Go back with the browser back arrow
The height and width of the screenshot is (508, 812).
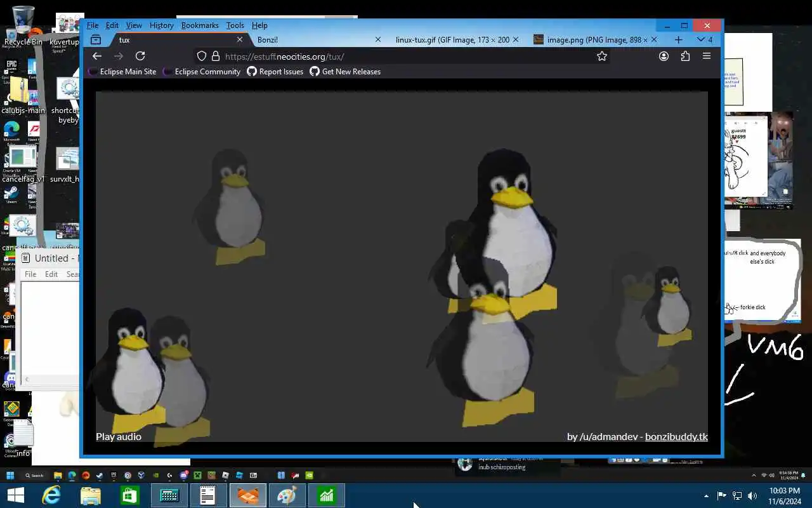[x=97, y=56]
